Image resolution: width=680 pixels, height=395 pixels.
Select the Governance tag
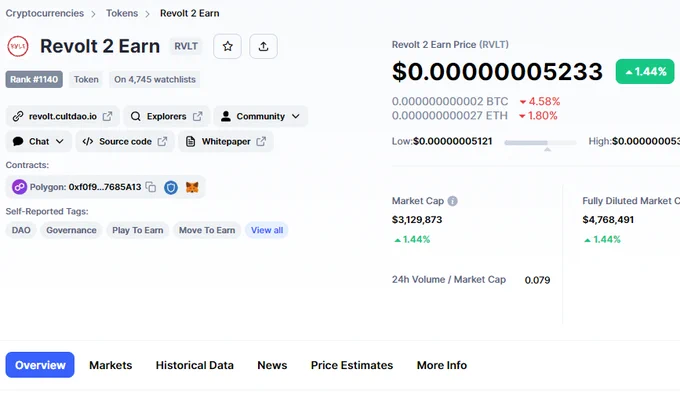[71, 230]
